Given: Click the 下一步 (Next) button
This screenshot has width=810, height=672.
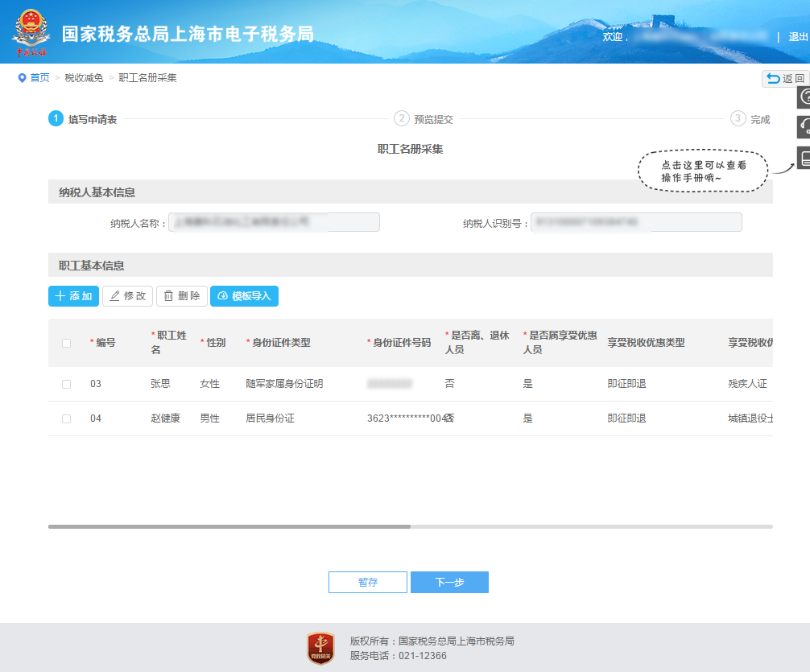Looking at the screenshot, I should click(449, 582).
